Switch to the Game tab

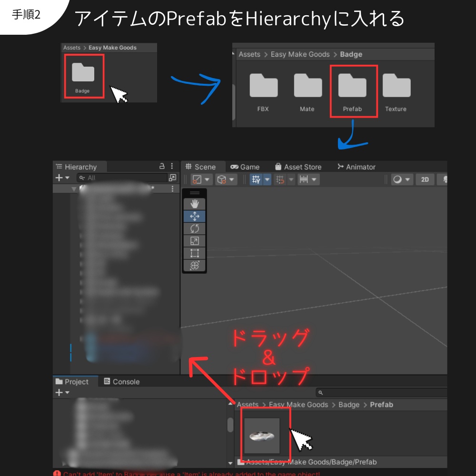point(245,167)
